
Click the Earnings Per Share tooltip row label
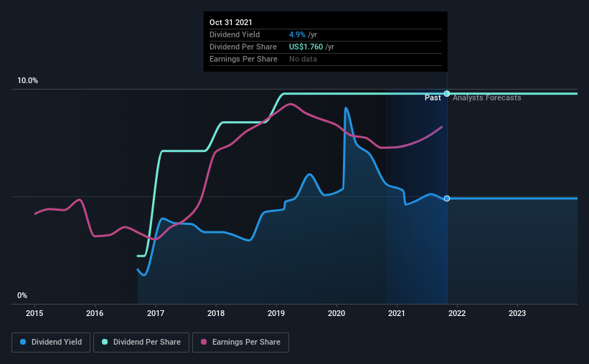click(243, 59)
